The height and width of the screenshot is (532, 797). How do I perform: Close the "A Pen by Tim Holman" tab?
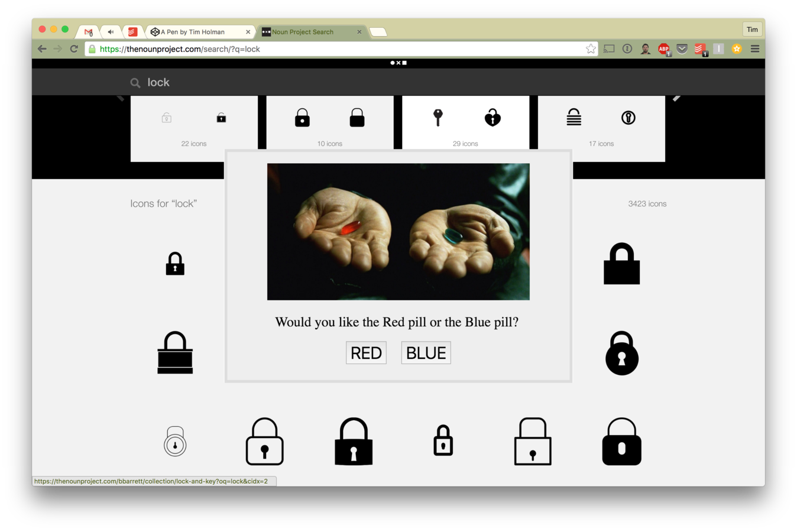(248, 32)
